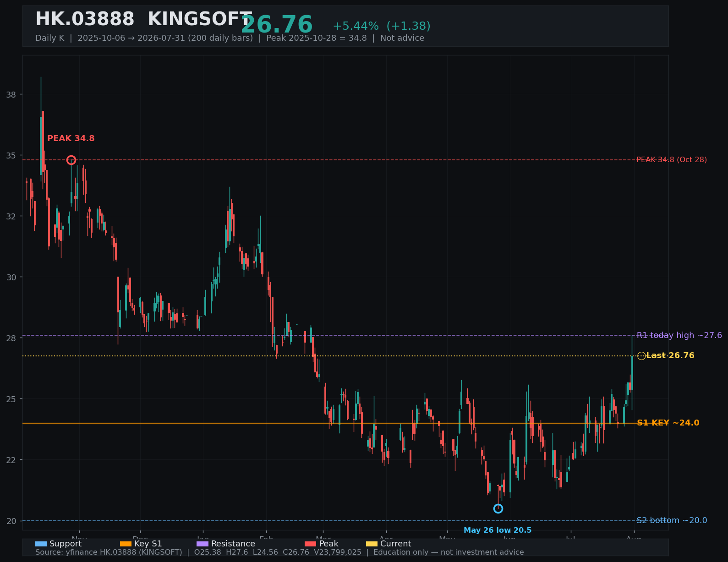Click the yellow Current legend swatch

pyautogui.click(x=372, y=544)
